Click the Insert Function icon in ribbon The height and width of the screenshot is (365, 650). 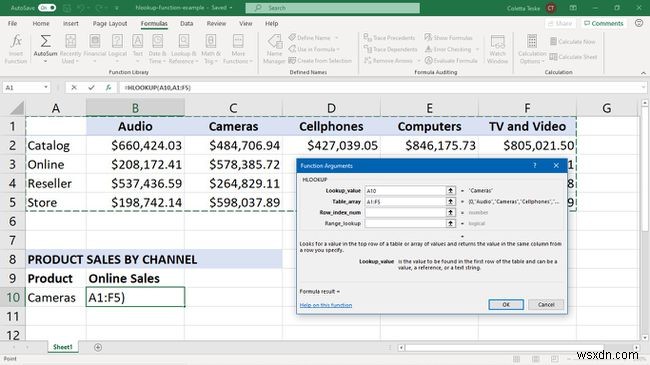point(16,49)
